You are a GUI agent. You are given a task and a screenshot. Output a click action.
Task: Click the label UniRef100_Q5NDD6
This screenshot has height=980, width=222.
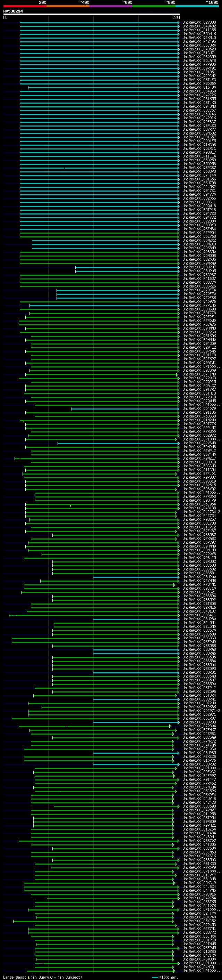click(x=199, y=256)
